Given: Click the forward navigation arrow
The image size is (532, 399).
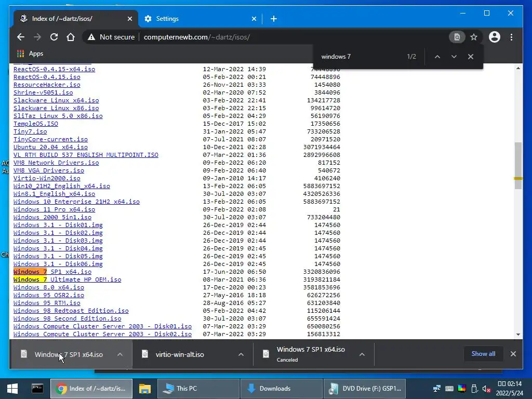Looking at the screenshot, I should click(x=37, y=37).
